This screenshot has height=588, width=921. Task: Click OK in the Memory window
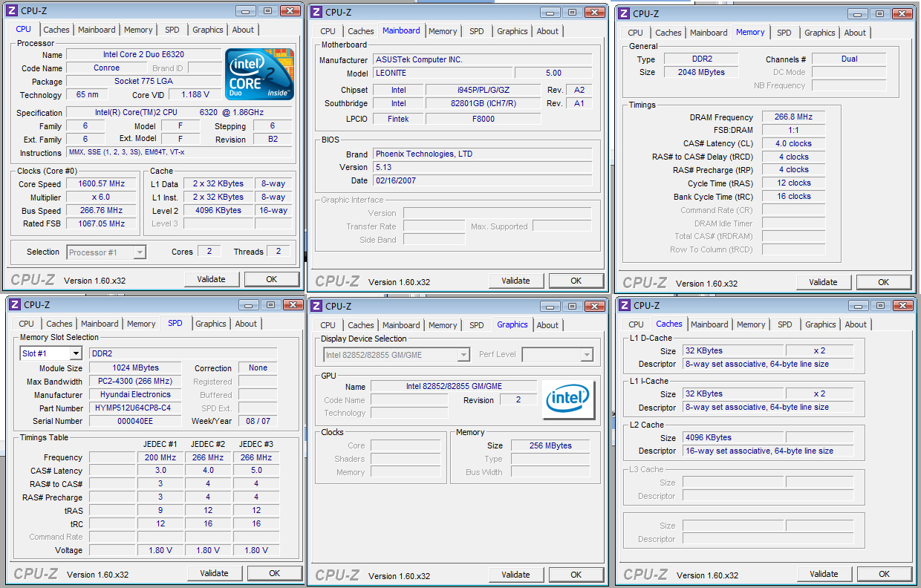(884, 282)
